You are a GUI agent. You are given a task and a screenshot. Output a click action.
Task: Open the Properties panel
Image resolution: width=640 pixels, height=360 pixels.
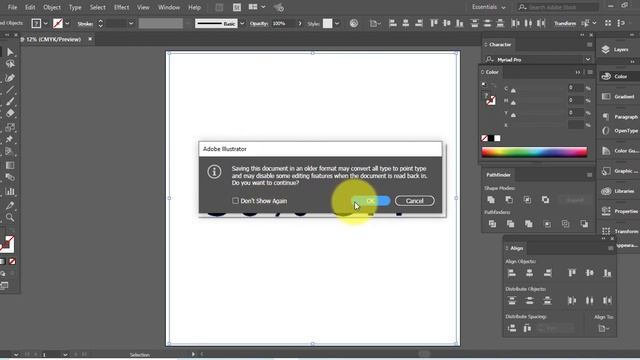[x=619, y=211]
